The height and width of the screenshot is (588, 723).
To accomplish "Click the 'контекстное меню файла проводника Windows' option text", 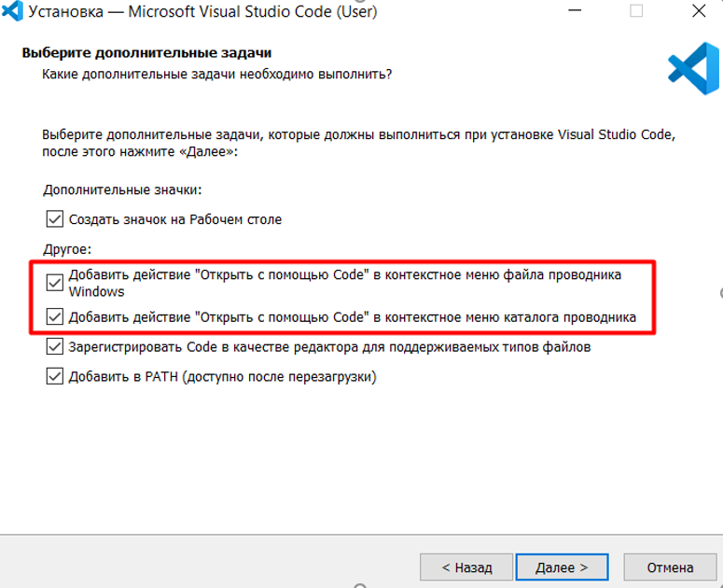I will pyautogui.click(x=345, y=283).
